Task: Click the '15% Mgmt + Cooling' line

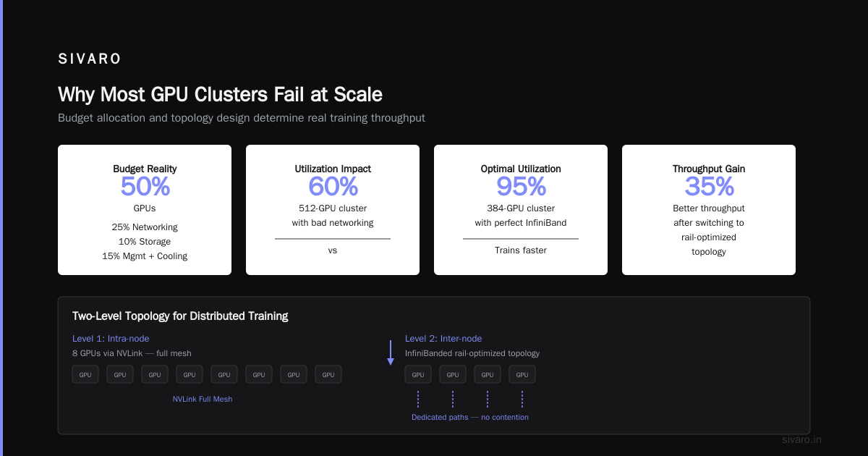Action: tap(145, 256)
